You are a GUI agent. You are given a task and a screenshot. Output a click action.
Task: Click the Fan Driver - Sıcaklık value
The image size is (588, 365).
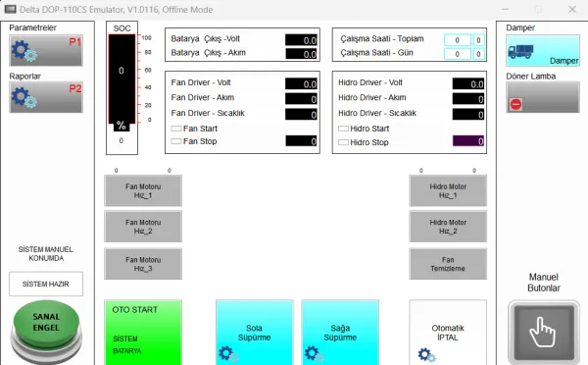pyautogui.click(x=301, y=114)
